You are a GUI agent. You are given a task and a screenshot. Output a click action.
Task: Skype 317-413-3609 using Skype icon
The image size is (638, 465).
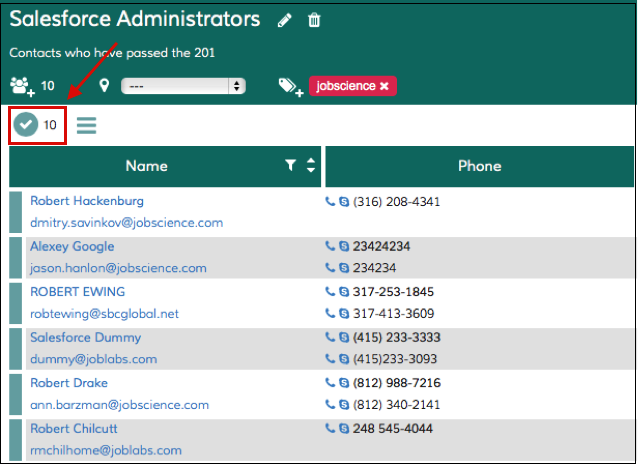click(x=344, y=313)
